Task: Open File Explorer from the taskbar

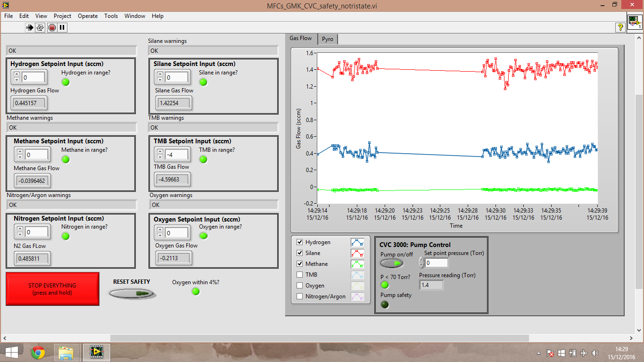Action: pos(66,352)
